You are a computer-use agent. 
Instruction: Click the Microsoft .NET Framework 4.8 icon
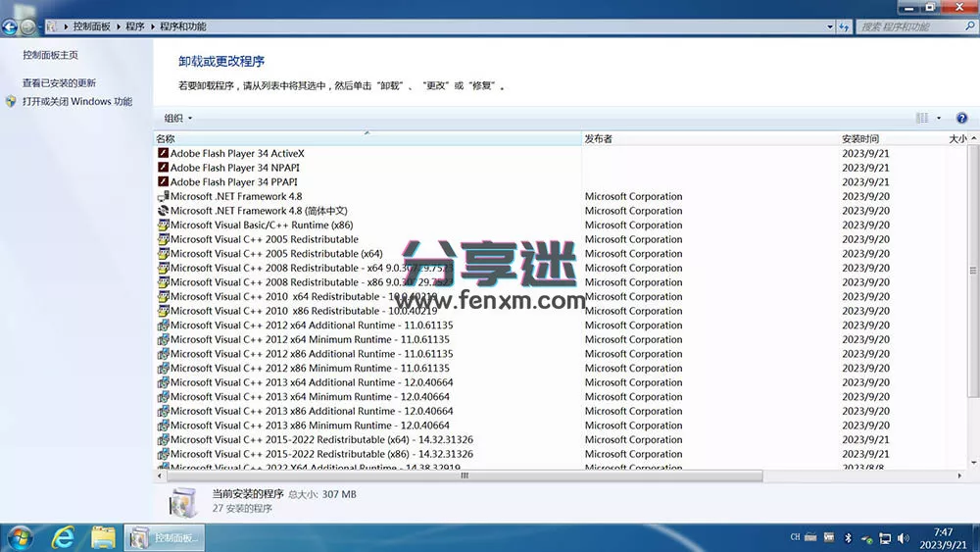(163, 196)
